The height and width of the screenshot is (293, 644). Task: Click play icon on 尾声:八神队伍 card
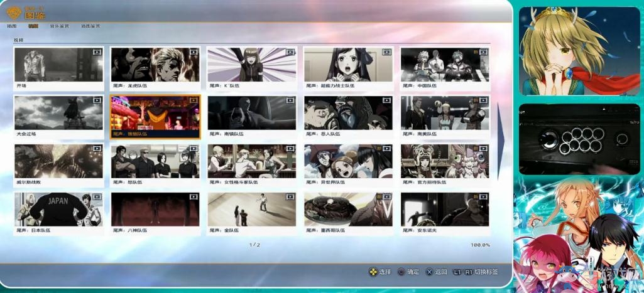[194, 197]
